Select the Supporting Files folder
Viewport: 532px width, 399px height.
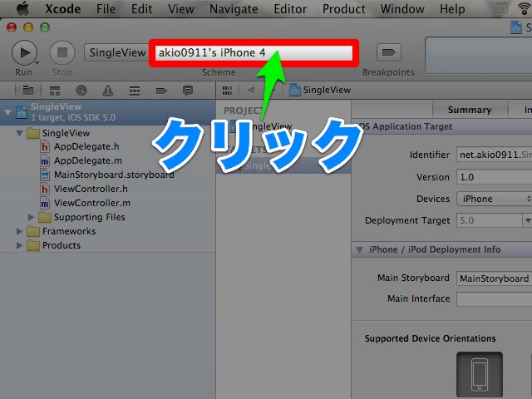click(x=89, y=217)
